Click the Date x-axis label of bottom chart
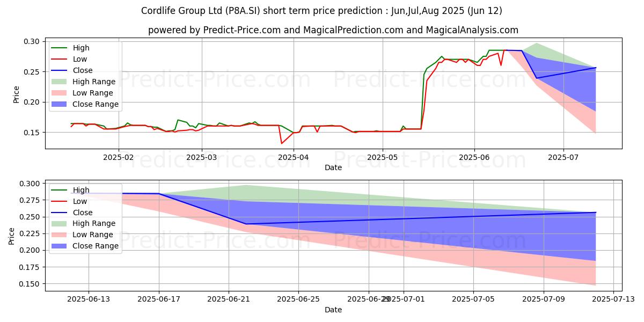The width and height of the screenshot is (644, 322). (x=333, y=310)
